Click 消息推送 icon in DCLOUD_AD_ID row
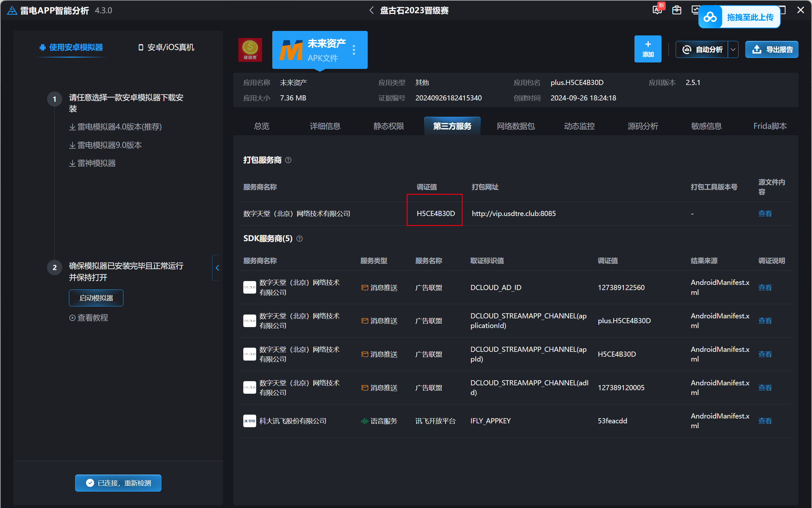812x508 pixels. (364, 287)
